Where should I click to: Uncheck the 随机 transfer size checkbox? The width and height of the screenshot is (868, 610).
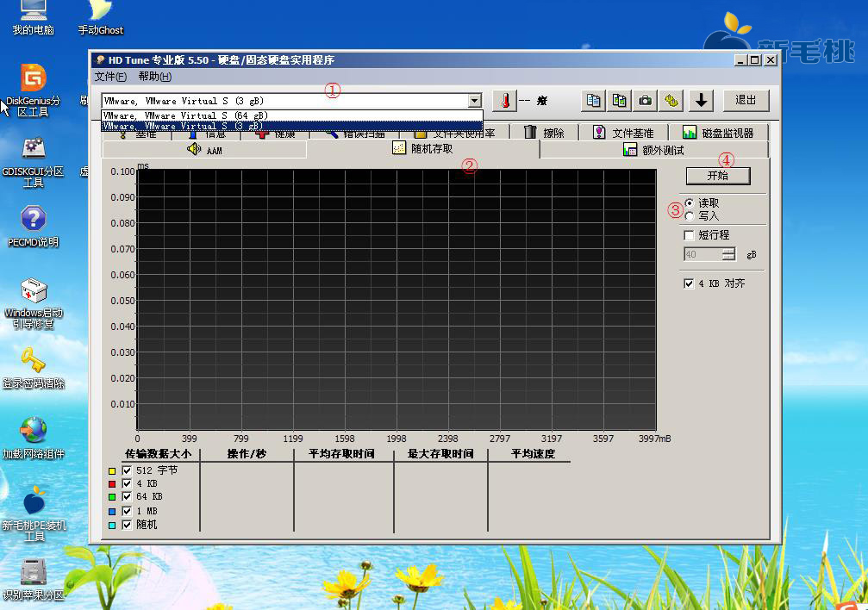[x=127, y=525]
